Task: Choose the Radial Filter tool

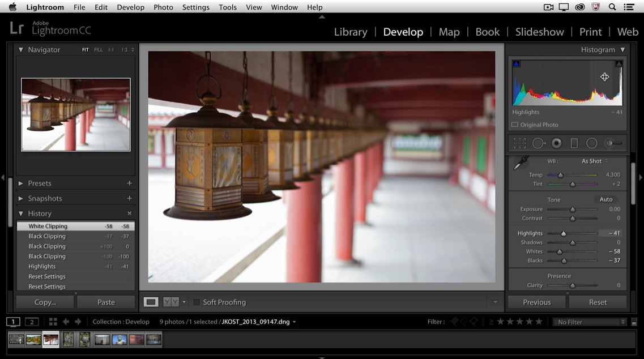Action: tap(592, 143)
